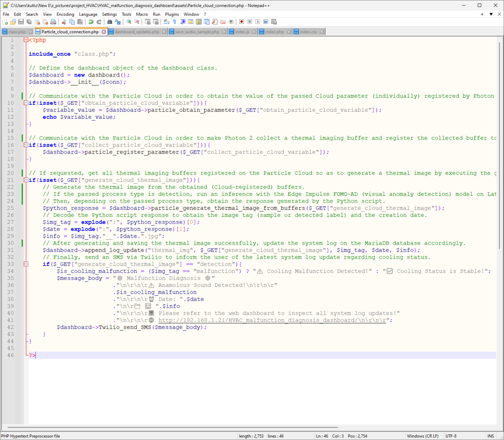Collapse the nested if block at line 33
This screenshot has width=504, height=440.
26,264
